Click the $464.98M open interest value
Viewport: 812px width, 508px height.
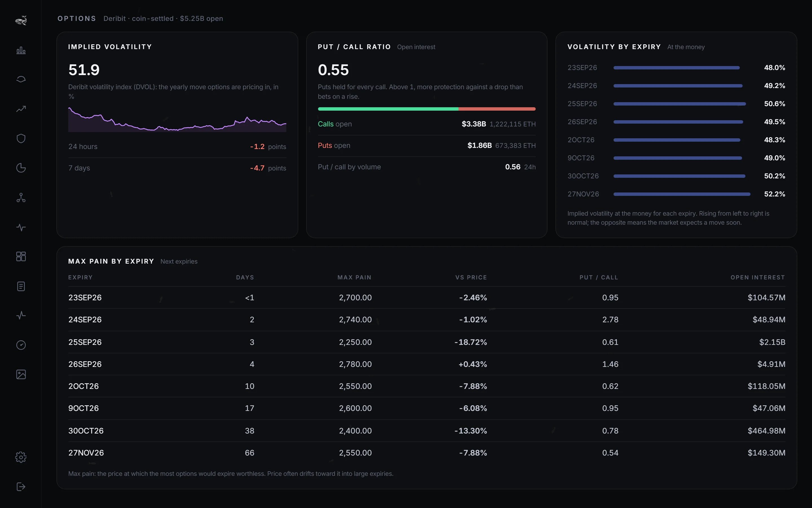coord(766,431)
